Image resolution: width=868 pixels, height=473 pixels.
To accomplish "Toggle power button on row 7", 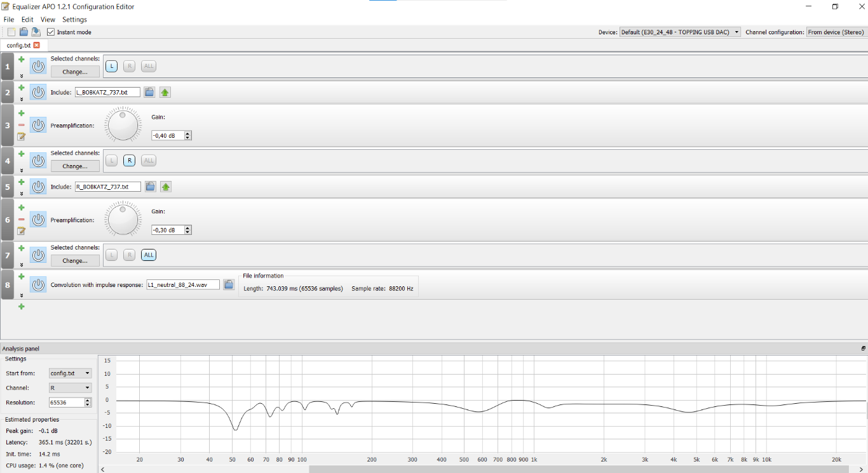I will pyautogui.click(x=38, y=255).
